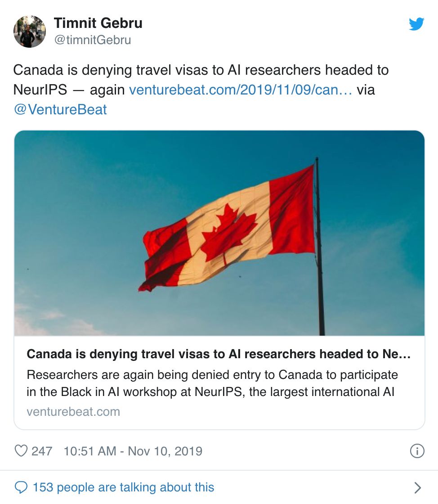Image resolution: width=438 pixels, height=504 pixels.
Task: Click the gray venturebeat.com domain in the card
Action: point(73,411)
